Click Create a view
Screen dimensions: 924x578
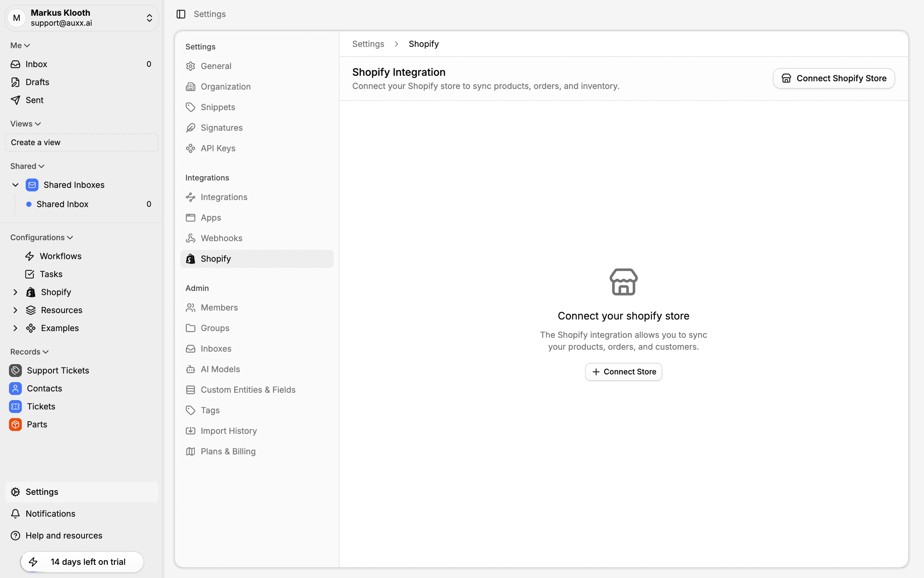(x=82, y=143)
